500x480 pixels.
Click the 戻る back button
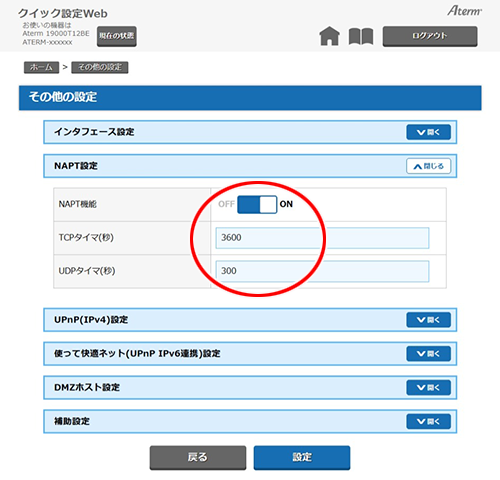pos(198,458)
